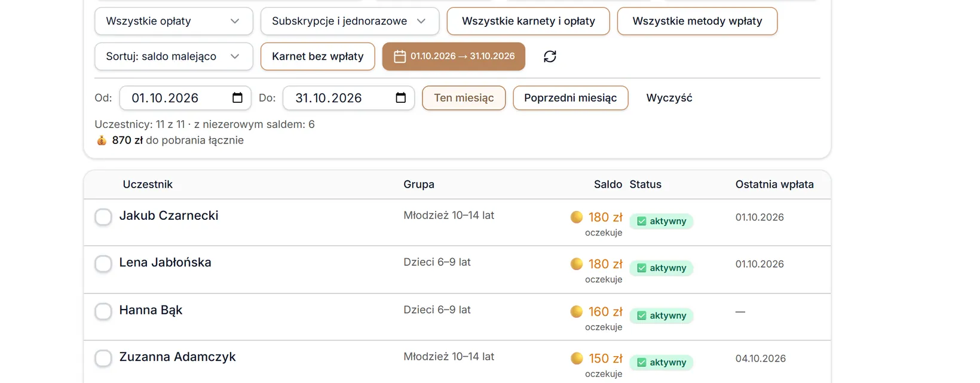This screenshot has height=383, width=980.
Task: Click Dzieci 6–9 lat group for Lena Jabłońska
Action: tap(437, 262)
